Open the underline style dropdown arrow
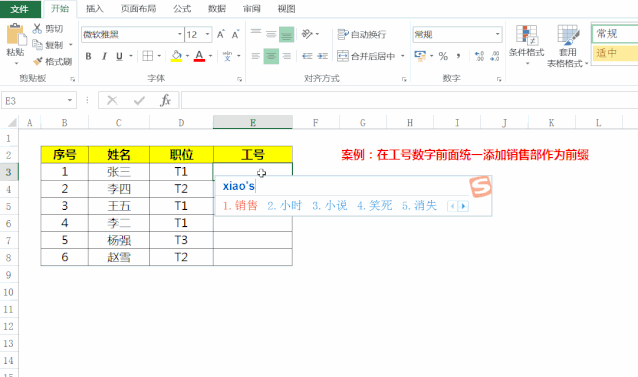Viewport: 638px width, 377px height. point(131,56)
